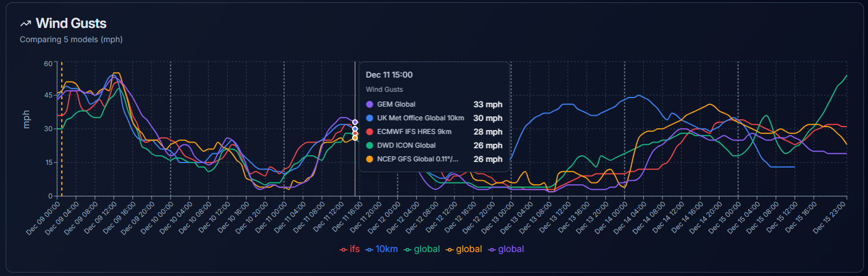This screenshot has height=276, width=868.
Task: Click the red ECMWF IFS dot in tooltip
Action: pos(369,132)
